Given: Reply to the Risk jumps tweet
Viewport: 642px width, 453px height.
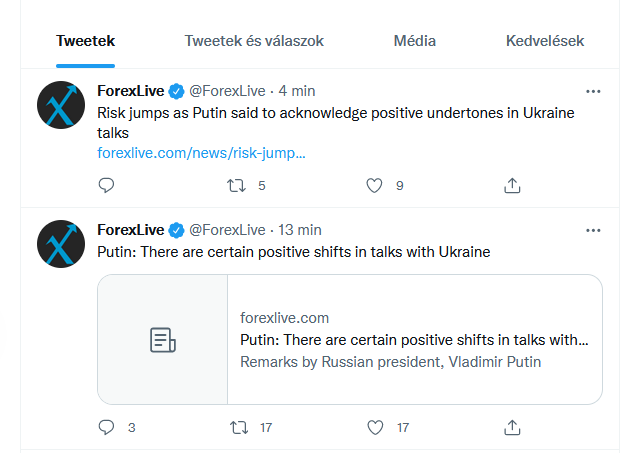Looking at the screenshot, I should (x=106, y=186).
